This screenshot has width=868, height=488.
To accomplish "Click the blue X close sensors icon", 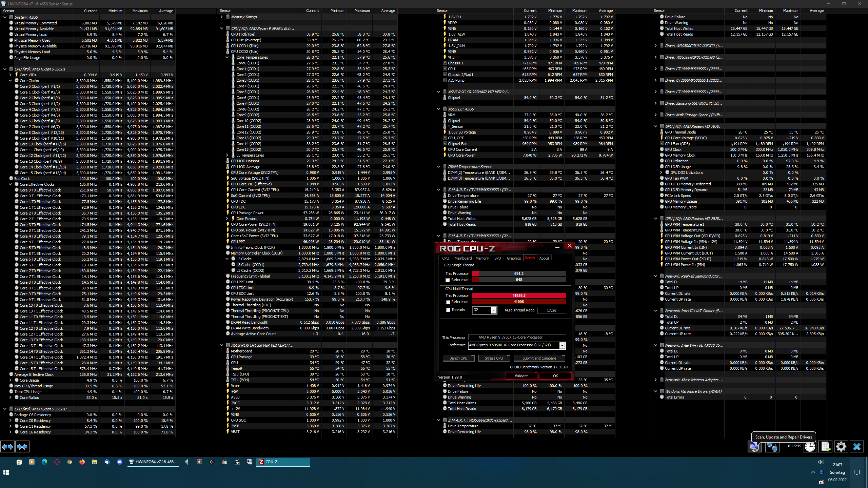I will tap(857, 447).
